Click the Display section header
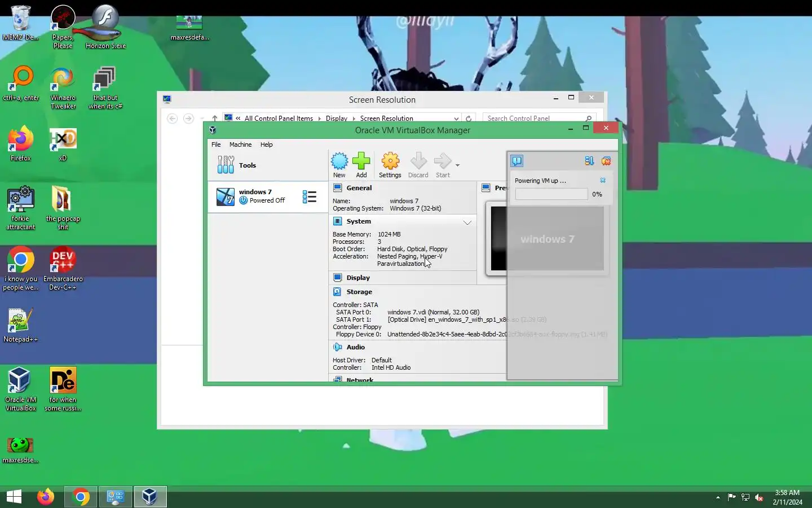The width and height of the screenshot is (812, 508). tap(358, 278)
